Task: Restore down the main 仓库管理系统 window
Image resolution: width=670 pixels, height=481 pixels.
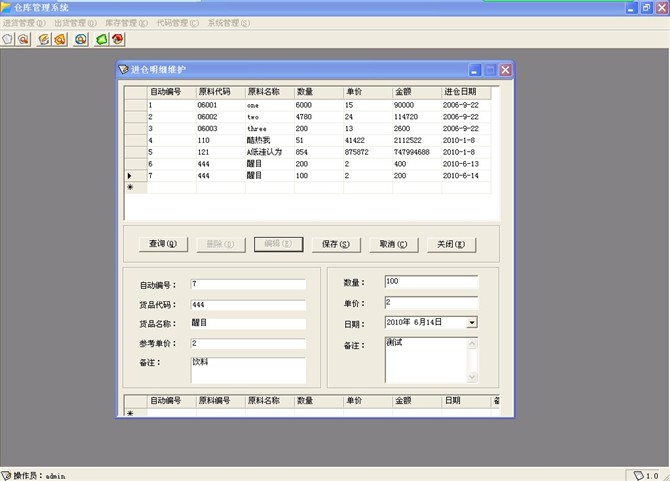Action: 646,8
